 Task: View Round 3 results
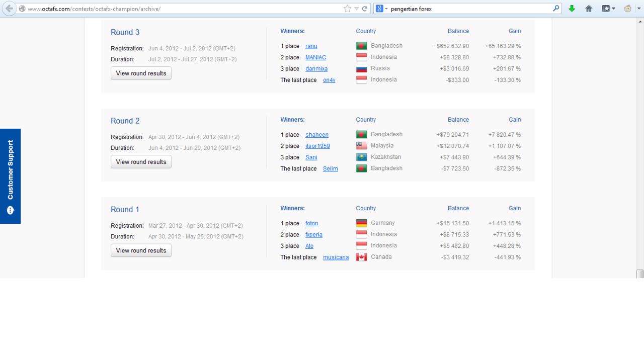click(141, 73)
